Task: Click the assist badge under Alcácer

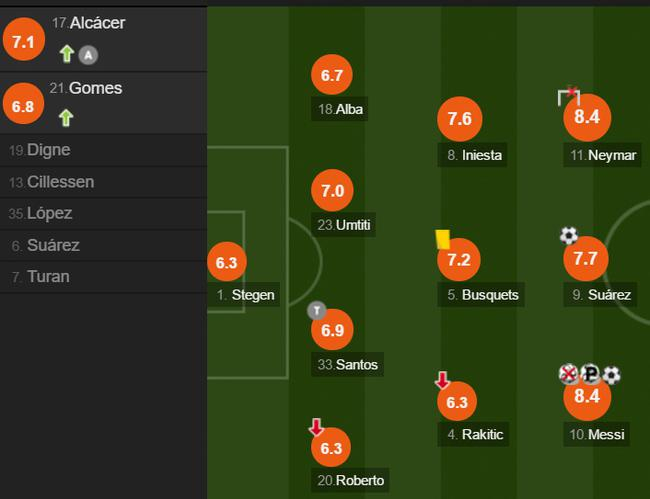Action: (88, 55)
